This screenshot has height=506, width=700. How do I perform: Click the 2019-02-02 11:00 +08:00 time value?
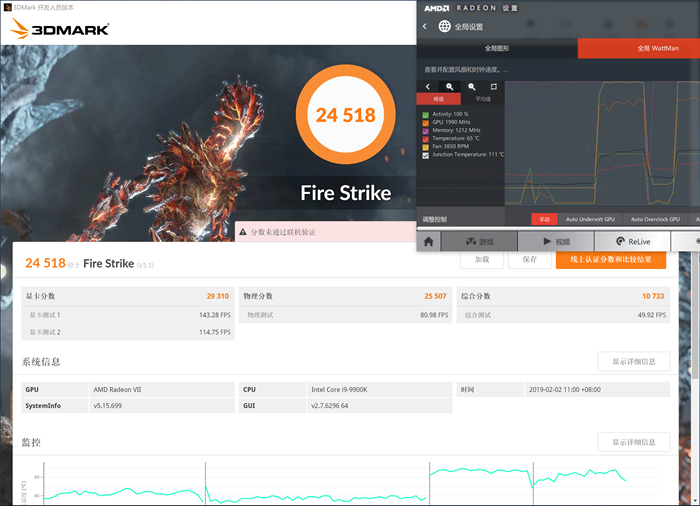[x=565, y=389]
